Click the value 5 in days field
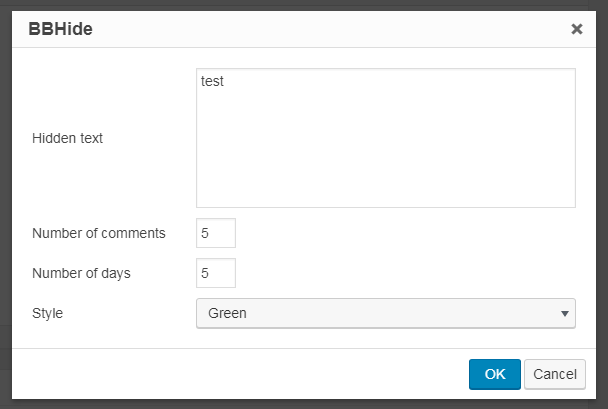608x409 pixels. 205,273
